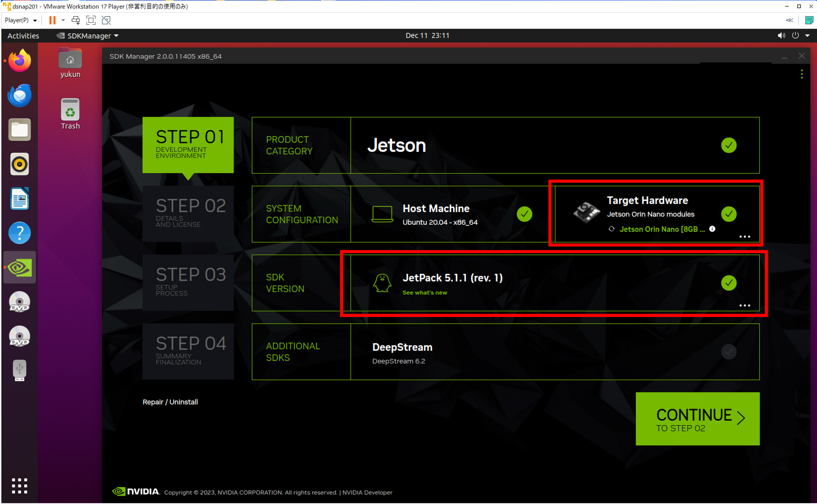
Task: Enable the DeepStream additional SDK checkmark
Action: [729, 352]
